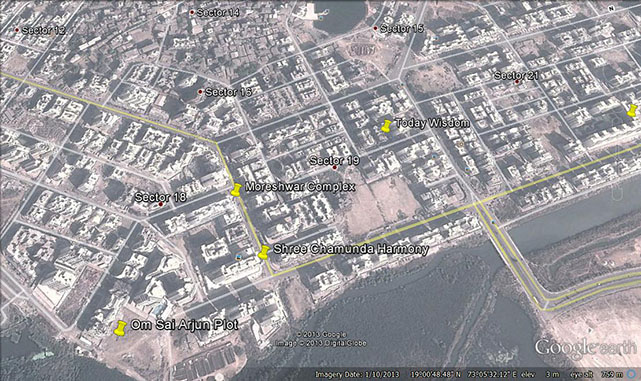The image size is (641, 381).
Task: Select the Om Sai Arjun Plot pushpin
Action: [x=120, y=328]
